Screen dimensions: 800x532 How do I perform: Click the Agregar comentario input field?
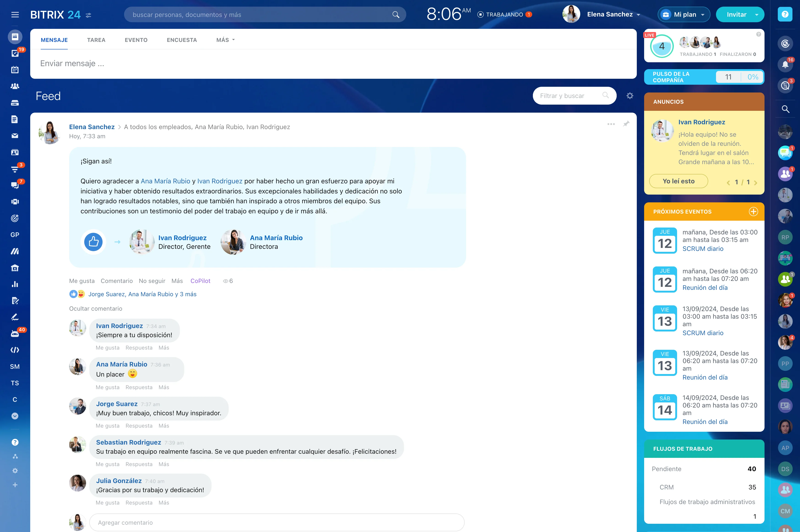pos(277,522)
